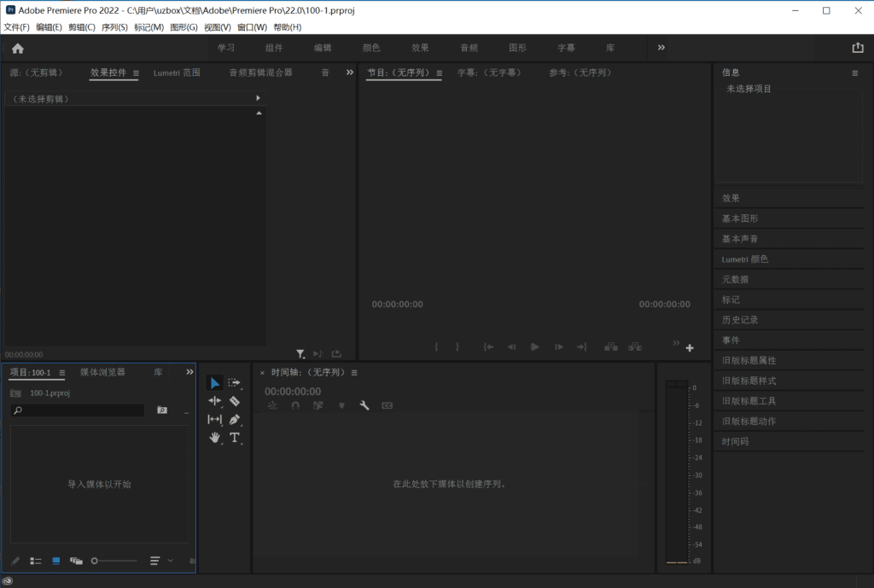This screenshot has height=588, width=874.
Task: Switch project panel to list view
Action: coord(36,561)
